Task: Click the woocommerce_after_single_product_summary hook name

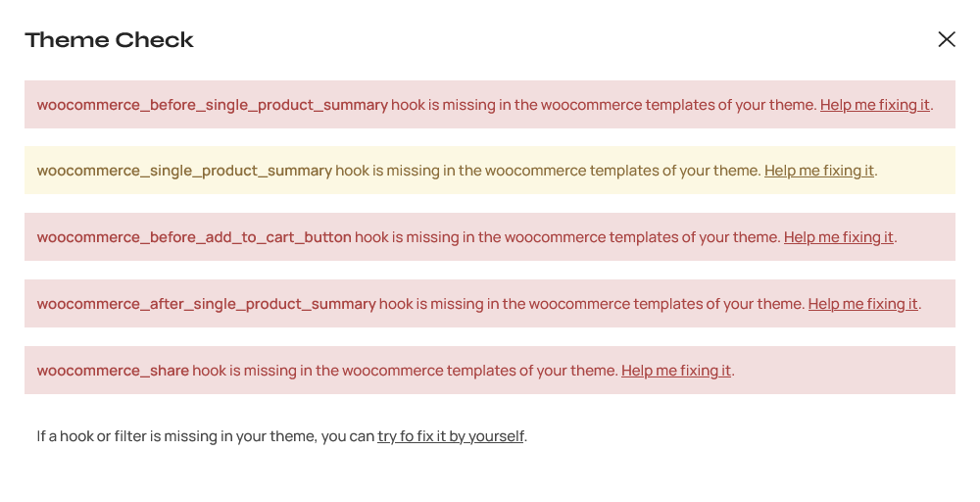Action: 206,304
